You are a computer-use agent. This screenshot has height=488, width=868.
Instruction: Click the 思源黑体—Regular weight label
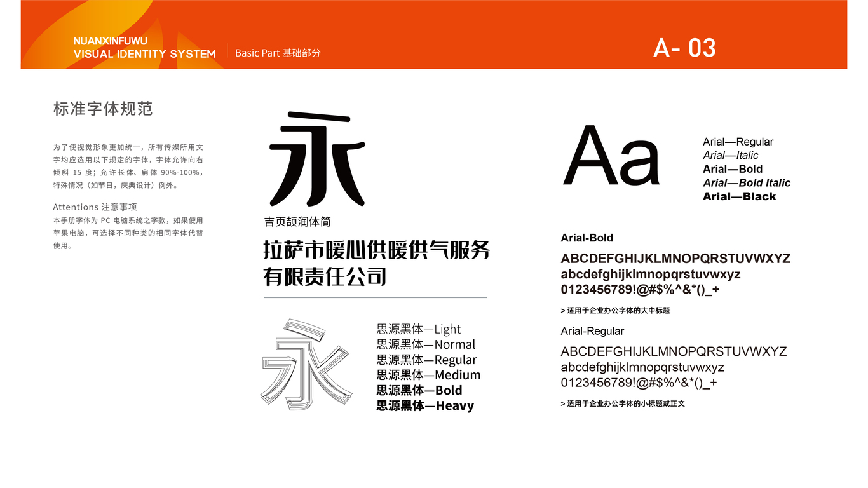click(426, 360)
